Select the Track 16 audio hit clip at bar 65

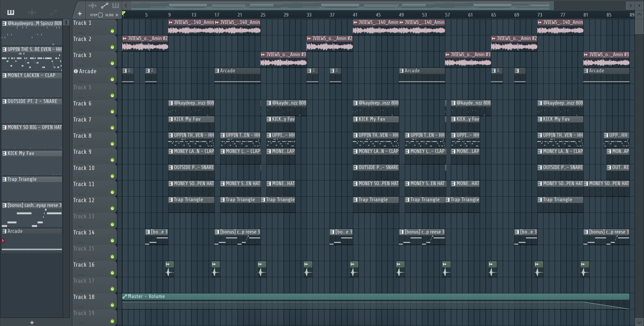[x=492, y=269]
